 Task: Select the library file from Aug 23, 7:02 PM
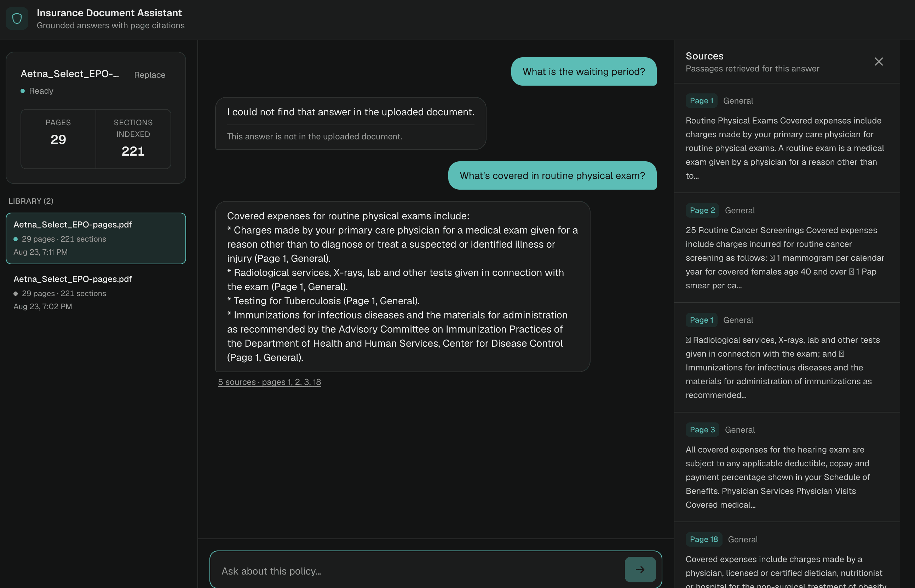96,293
